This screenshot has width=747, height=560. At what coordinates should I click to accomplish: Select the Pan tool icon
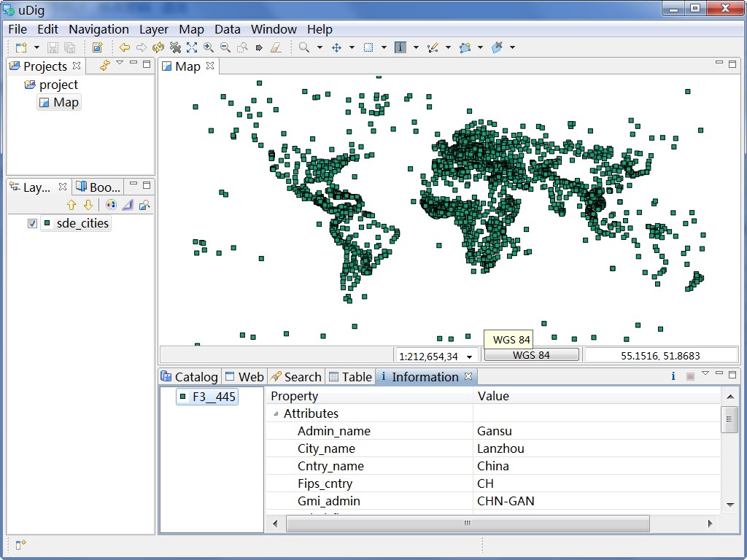pyautogui.click(x=336, y=47)
